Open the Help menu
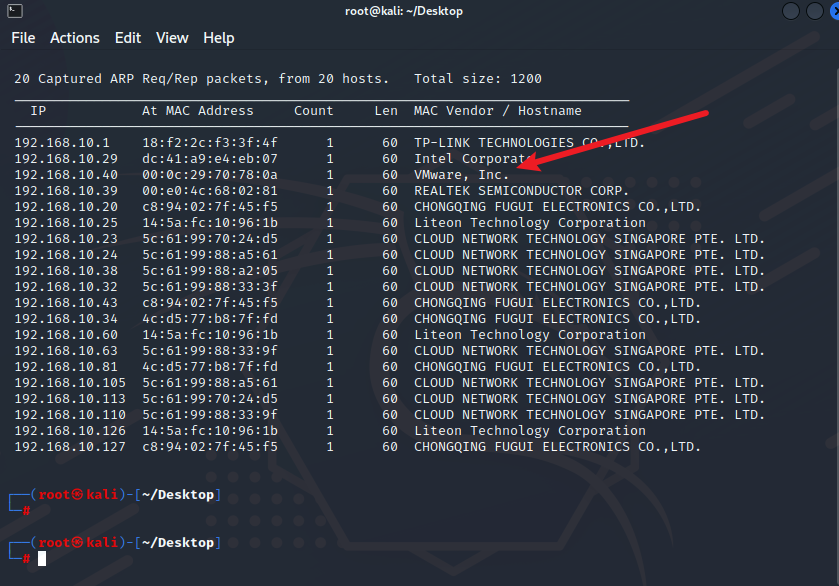 pyautogui.click(x=219, y=38)
